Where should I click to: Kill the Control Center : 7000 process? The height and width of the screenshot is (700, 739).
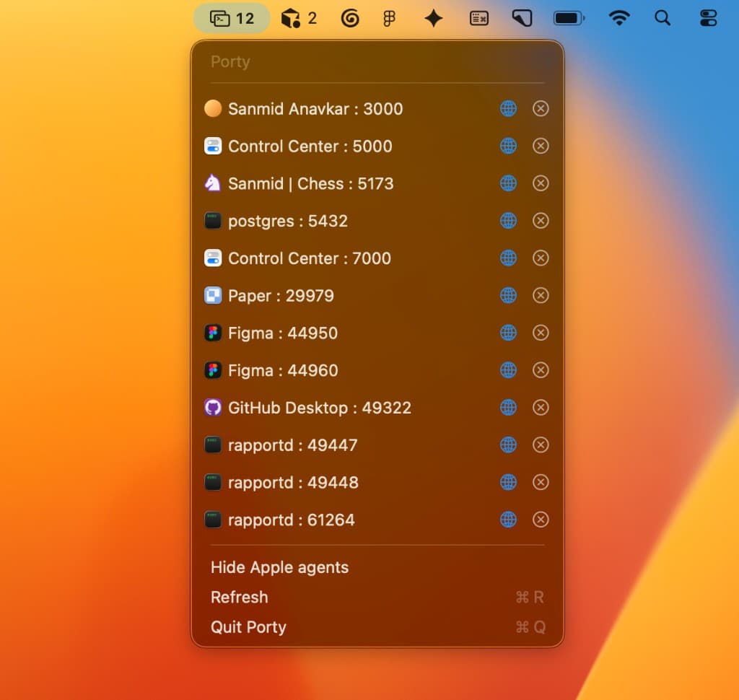(540, 258)
